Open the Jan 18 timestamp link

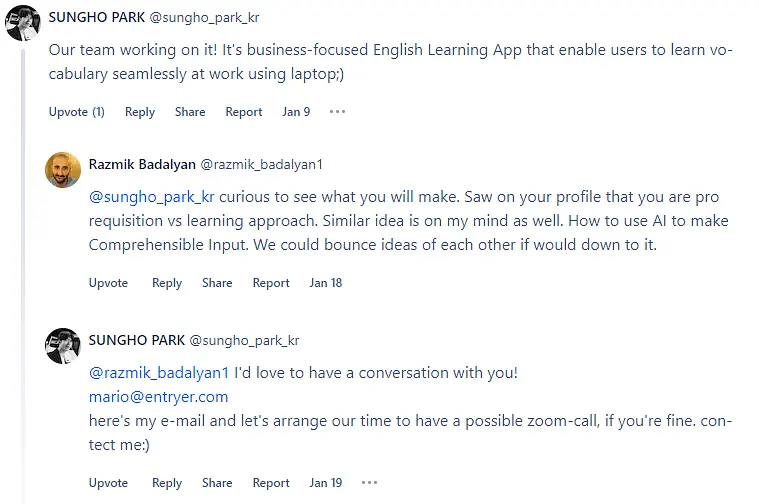coord(326,283)
